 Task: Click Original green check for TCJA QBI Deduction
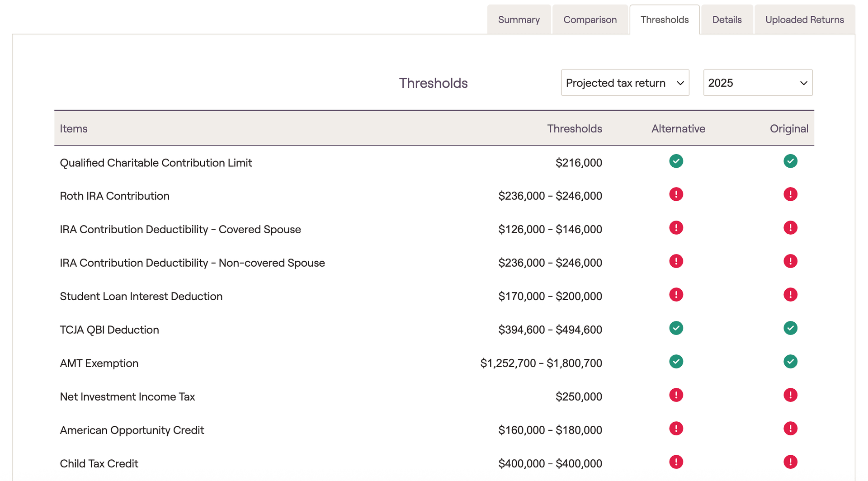pos(790,329)
